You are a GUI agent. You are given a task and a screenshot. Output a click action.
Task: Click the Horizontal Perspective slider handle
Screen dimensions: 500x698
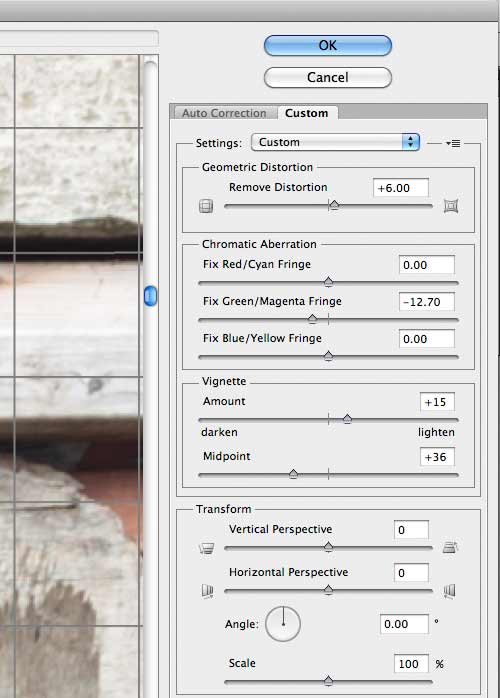tap(329, 590)
